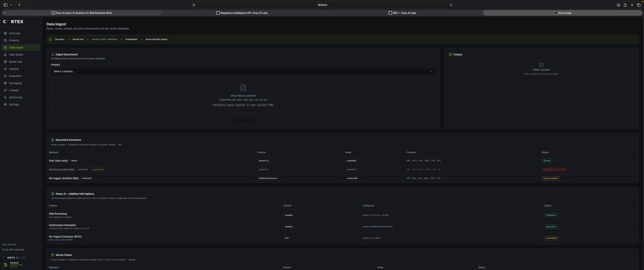Click the NVIDIA Inception badge

[x=13, y=264]
